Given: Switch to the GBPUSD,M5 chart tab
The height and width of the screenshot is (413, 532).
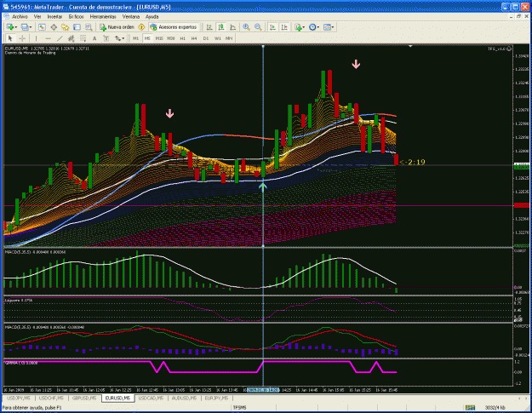Looking at the screenshot, I should coord(84,398).
